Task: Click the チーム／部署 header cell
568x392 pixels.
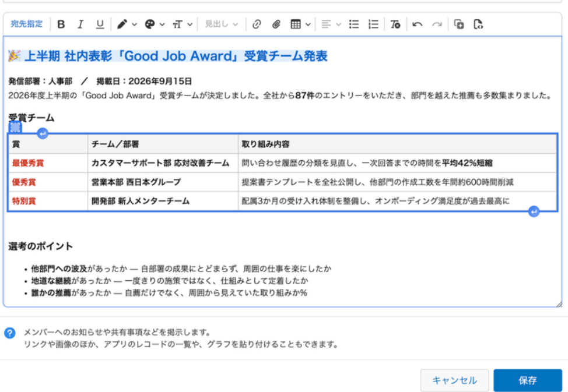Action: point(163,144)
